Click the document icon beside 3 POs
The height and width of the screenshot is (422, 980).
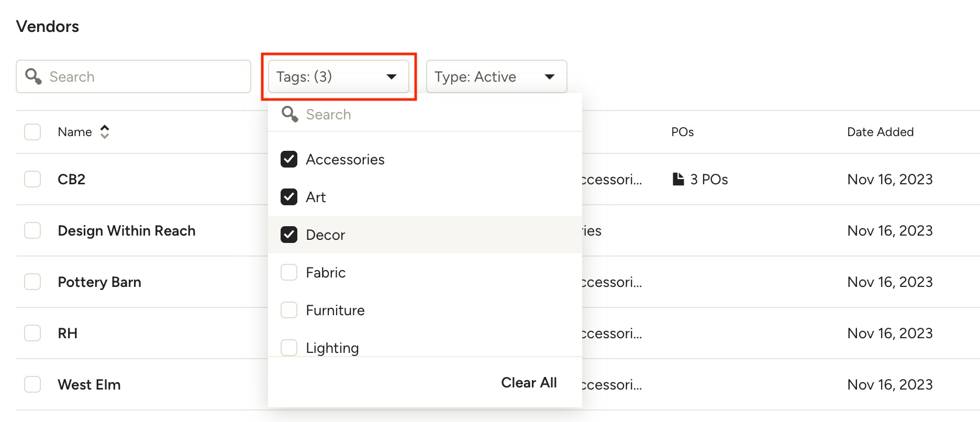[x=678, y=179]
